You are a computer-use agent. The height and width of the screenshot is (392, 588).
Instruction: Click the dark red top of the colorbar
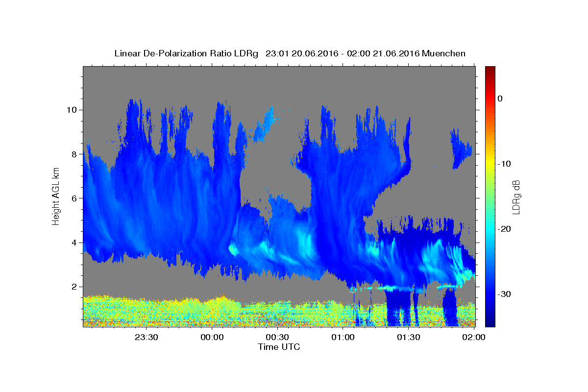pos(490,70)
